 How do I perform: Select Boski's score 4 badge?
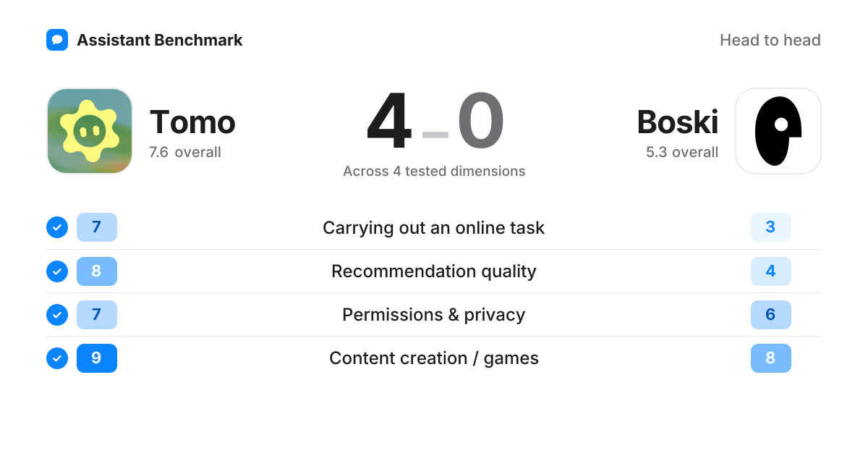(771, 271)
